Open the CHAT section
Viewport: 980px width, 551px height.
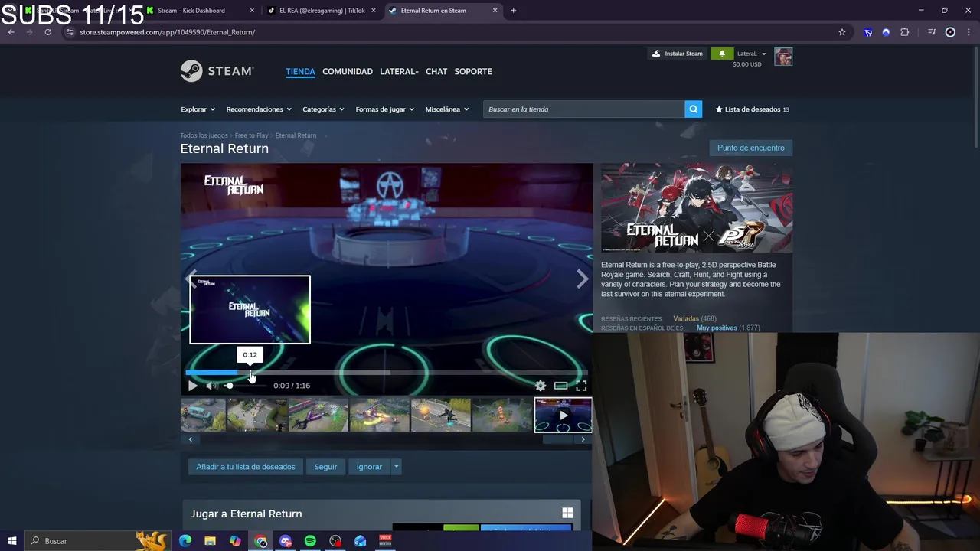pos(436,71)
